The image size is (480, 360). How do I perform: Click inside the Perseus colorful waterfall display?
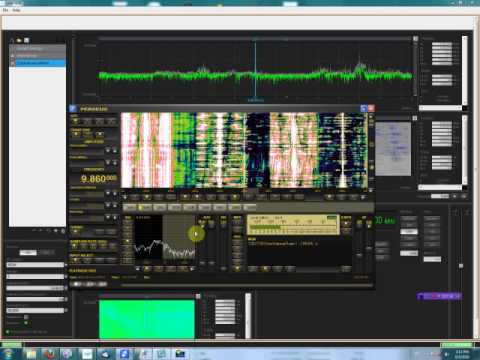coord(244,150)
